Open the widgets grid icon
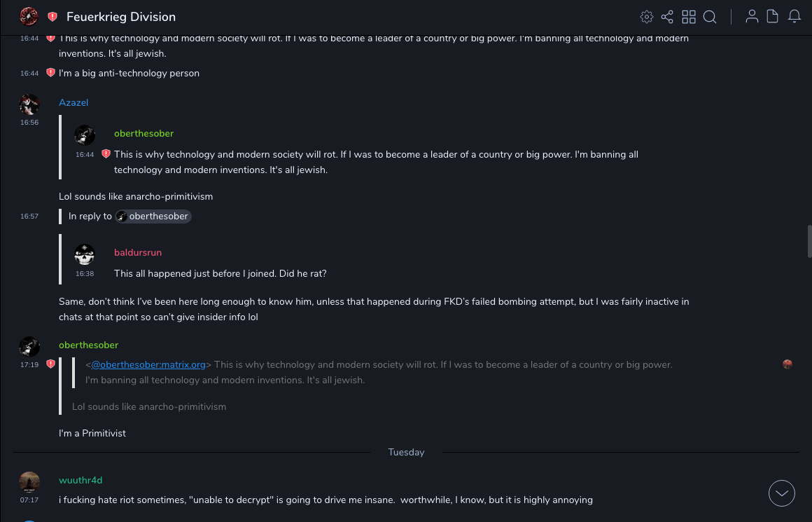Viewport: 812px width, 522px height. tap(689, 17)
